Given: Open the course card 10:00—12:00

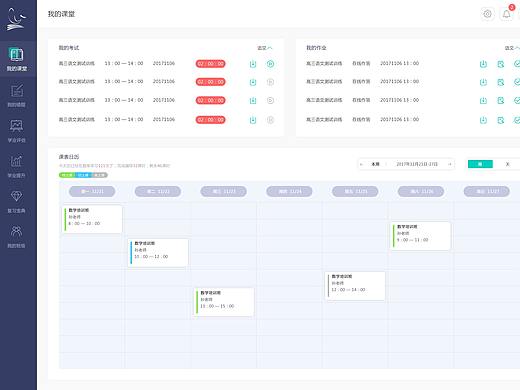Looking at the screenshot, I should [158, 252].
